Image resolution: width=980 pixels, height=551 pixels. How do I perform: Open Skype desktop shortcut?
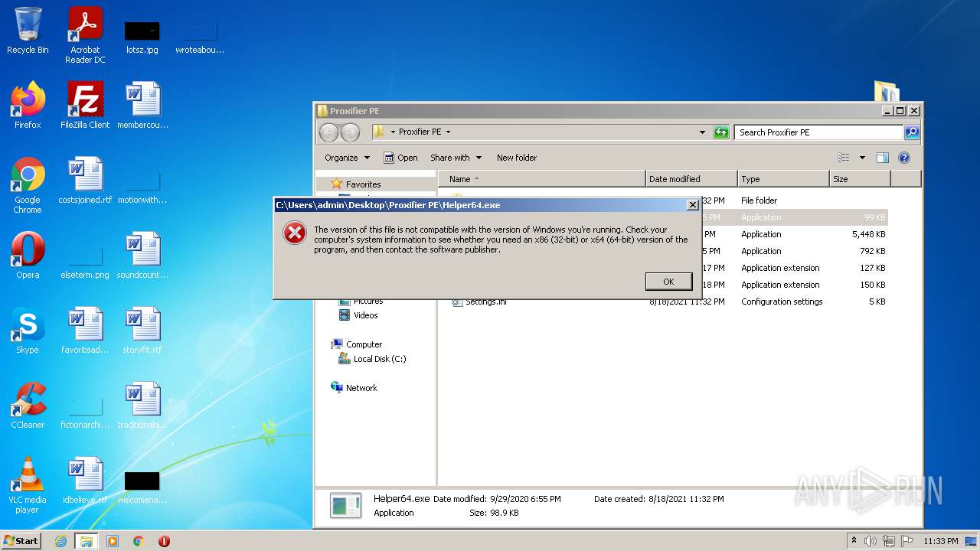(x=28, y=331)
